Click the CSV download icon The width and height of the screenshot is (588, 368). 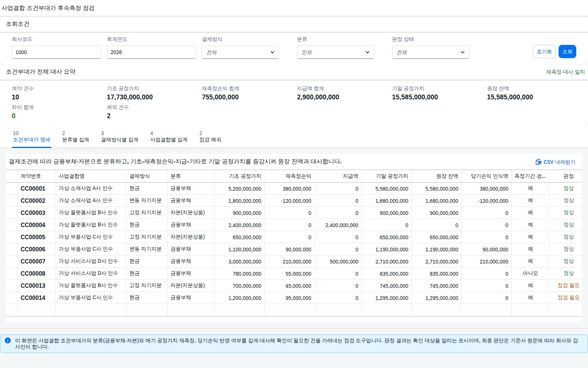click(538, 162)
